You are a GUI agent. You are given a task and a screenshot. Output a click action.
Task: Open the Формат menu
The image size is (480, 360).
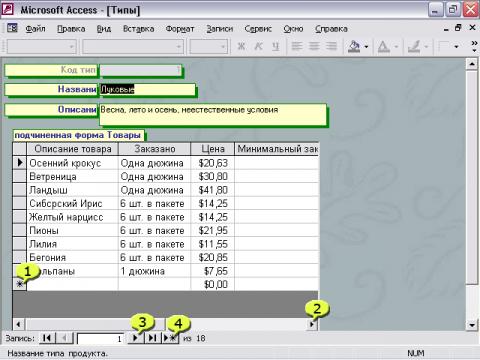(180, 29)
